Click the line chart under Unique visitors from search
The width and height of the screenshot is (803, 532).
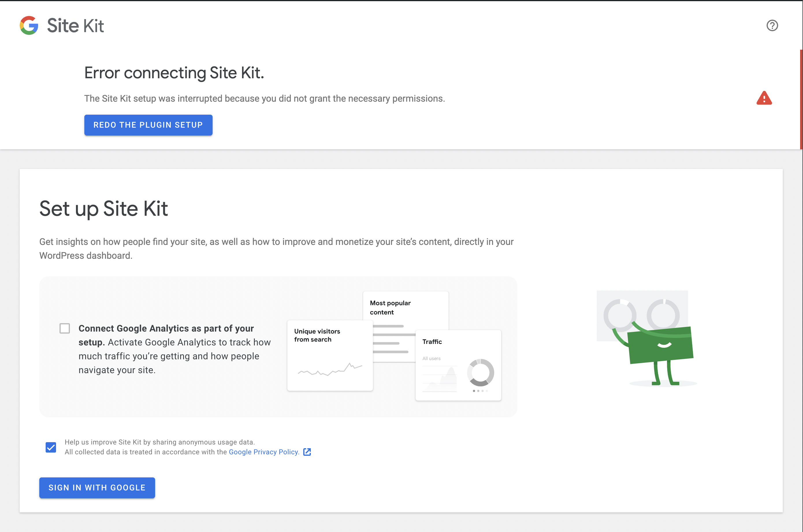[x=330, y=371]
